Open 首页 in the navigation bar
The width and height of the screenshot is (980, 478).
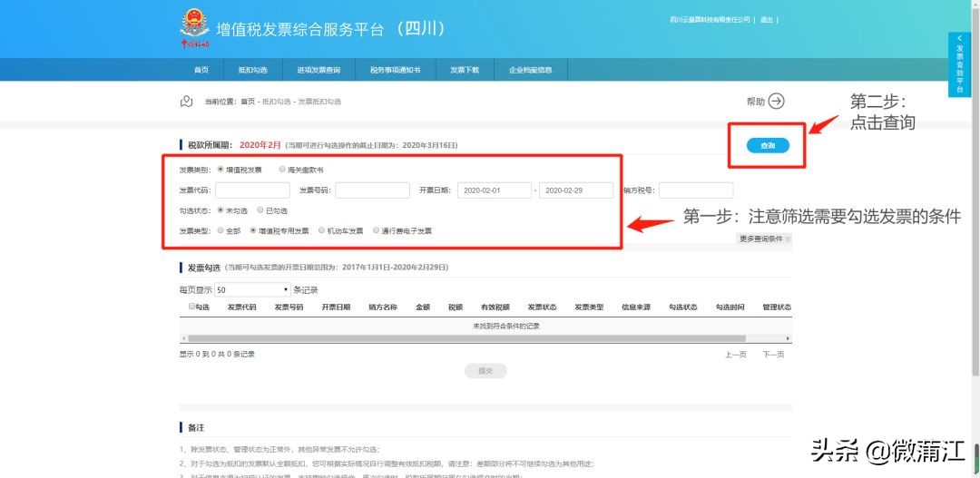coord(201,70)
